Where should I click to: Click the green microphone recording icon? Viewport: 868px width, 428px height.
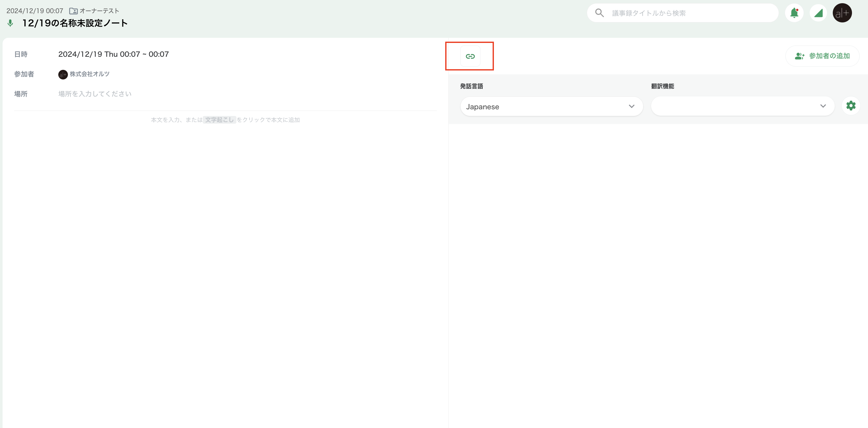[x=11, y=23]
